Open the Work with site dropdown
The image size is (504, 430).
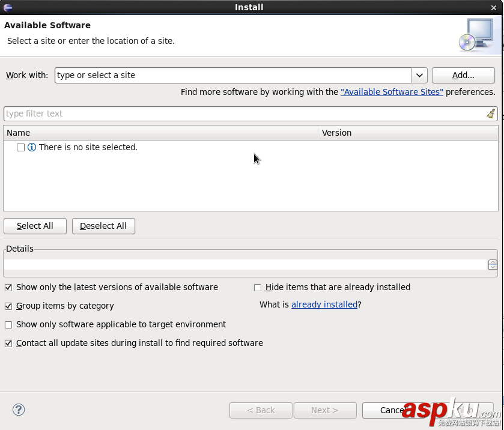(419, 75)
